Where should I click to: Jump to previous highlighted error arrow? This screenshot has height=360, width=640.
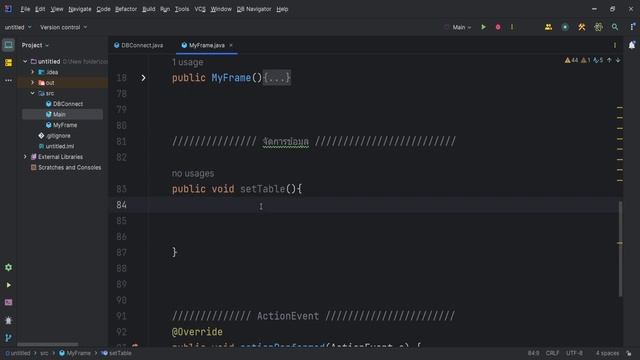pos(609,60)
